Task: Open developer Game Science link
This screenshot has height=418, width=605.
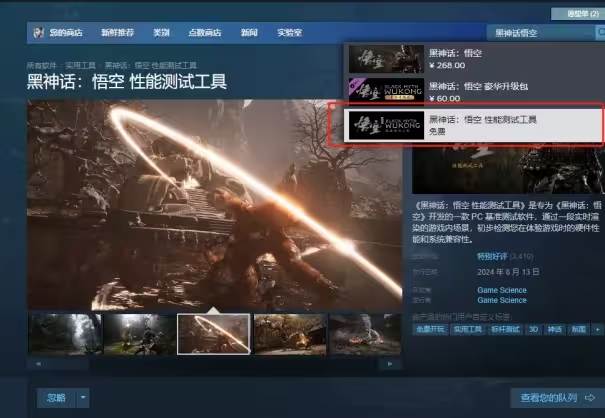Action: click(x=502, y=290)
